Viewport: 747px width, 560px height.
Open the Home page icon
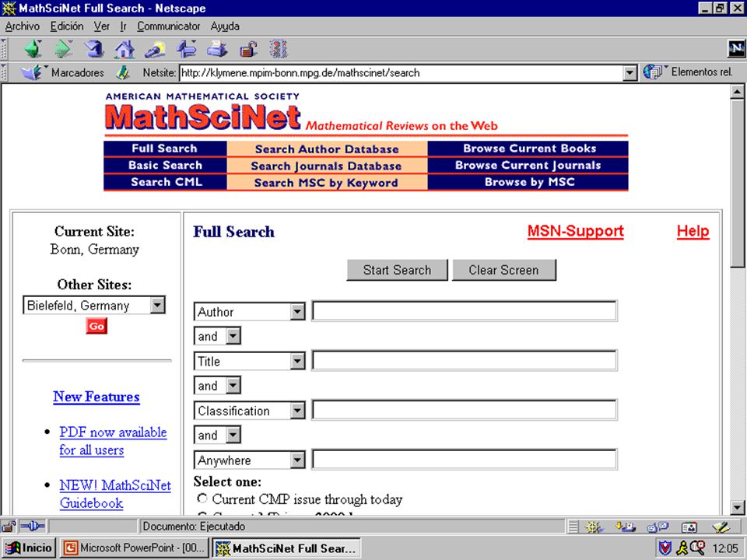point(124,49)
